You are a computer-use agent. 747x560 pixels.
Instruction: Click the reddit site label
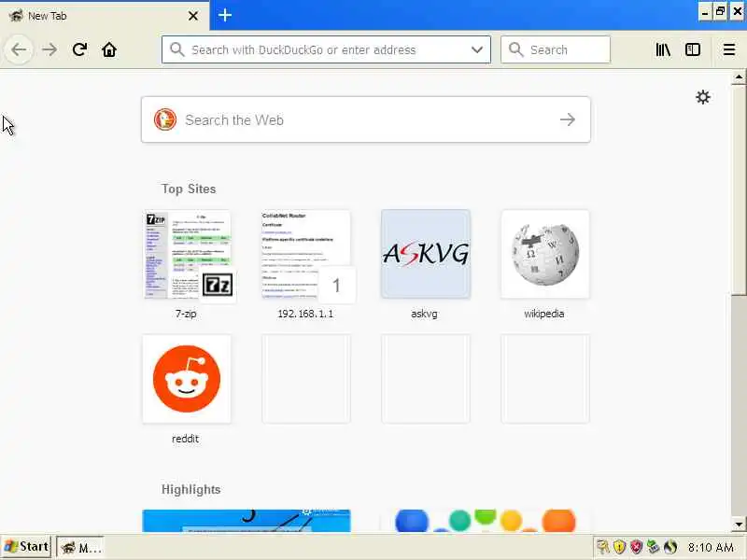click(x=185, y=439)
